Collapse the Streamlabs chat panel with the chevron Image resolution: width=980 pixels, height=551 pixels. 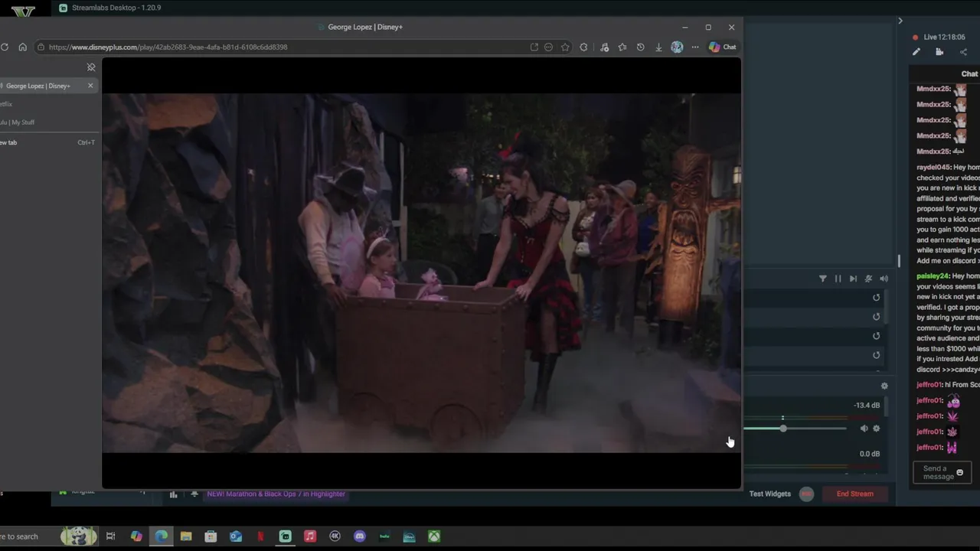900,21
